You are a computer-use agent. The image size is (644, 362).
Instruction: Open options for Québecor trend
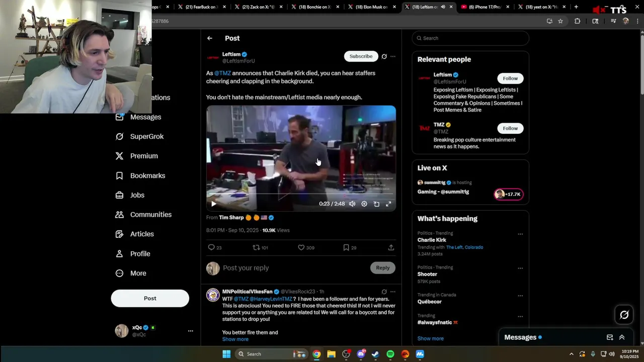pyautogui.click(x=520, y=296)
